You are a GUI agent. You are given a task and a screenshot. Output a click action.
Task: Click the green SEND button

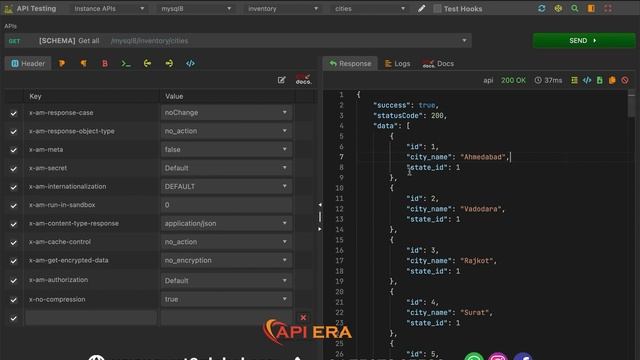584,40
